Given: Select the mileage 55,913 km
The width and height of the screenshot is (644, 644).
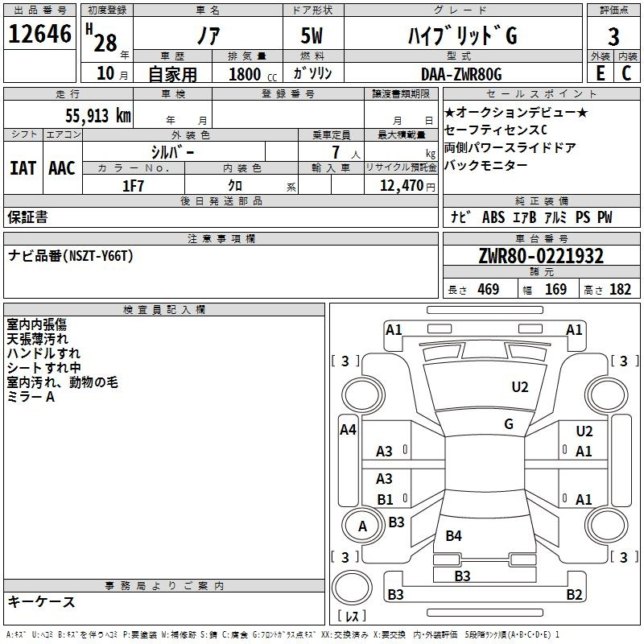Looking at the screenshot, I should tap(98, 115).
